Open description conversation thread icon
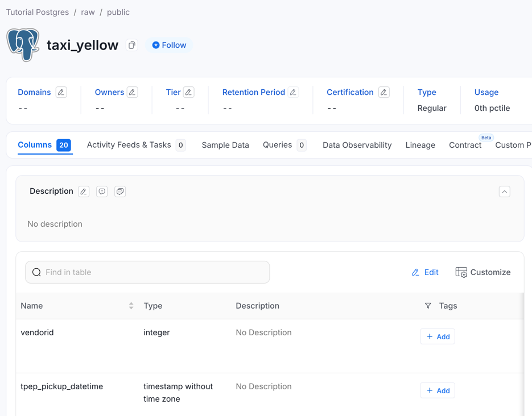This screenshot has width=532, height=416. point(120,192)
